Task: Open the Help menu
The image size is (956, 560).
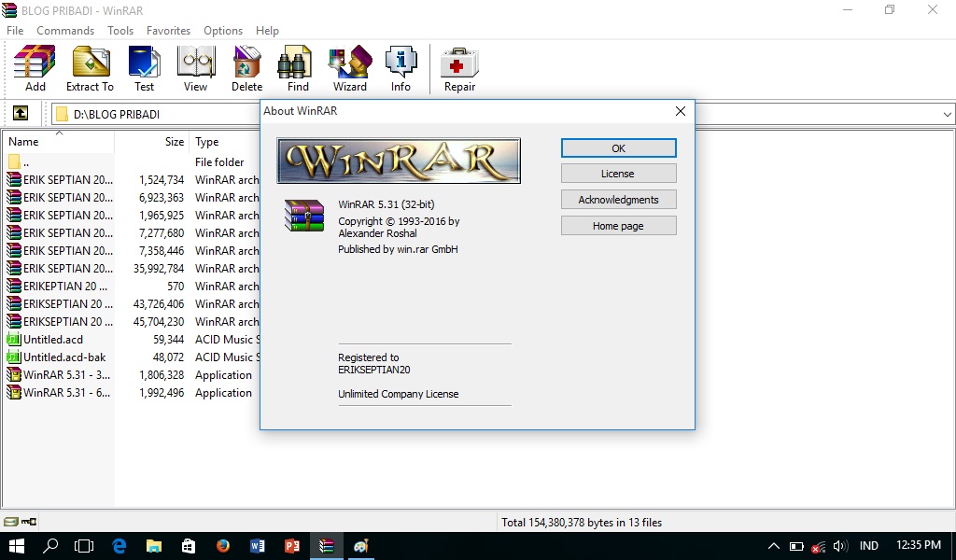Action: 267,31
